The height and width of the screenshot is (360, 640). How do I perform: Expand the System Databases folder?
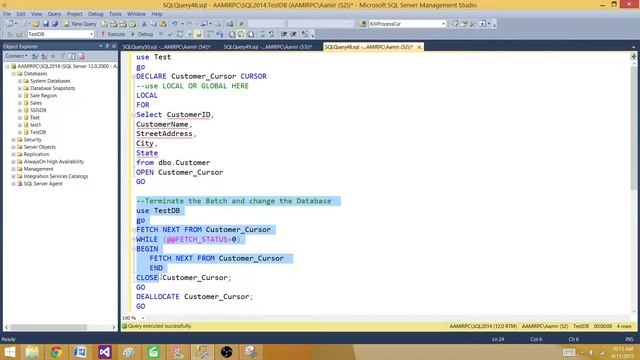click(20, 81)
